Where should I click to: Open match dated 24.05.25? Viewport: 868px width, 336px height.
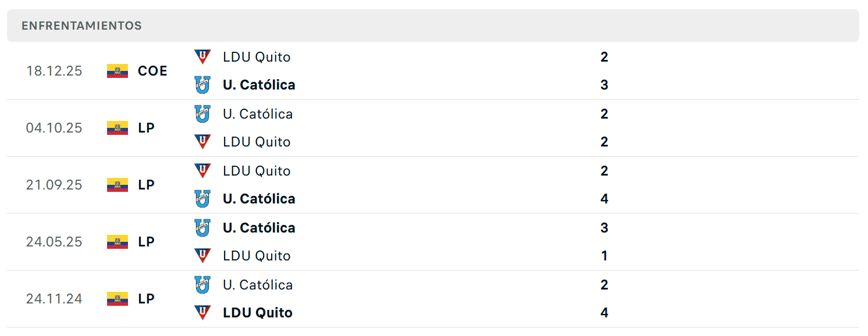coord(433,242)
